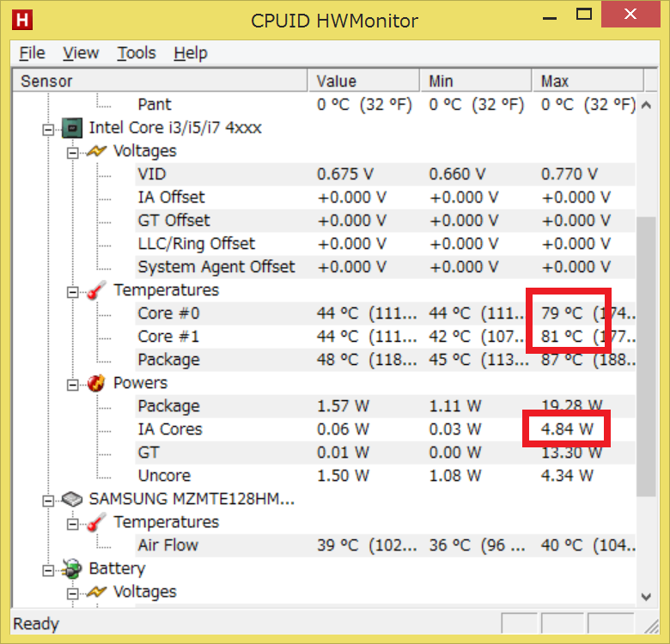Collapse the Battery Voltages node
Screen dimensions: 670x644
(73, 593)
